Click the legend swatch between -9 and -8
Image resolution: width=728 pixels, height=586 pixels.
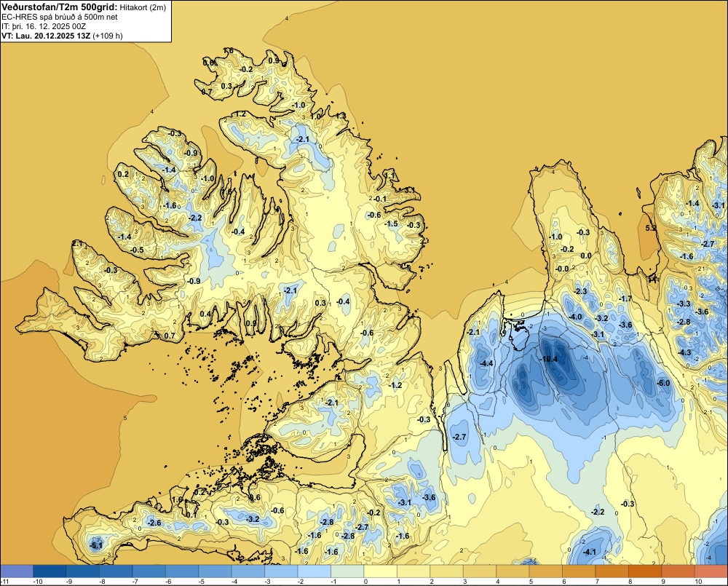[83, 571]
